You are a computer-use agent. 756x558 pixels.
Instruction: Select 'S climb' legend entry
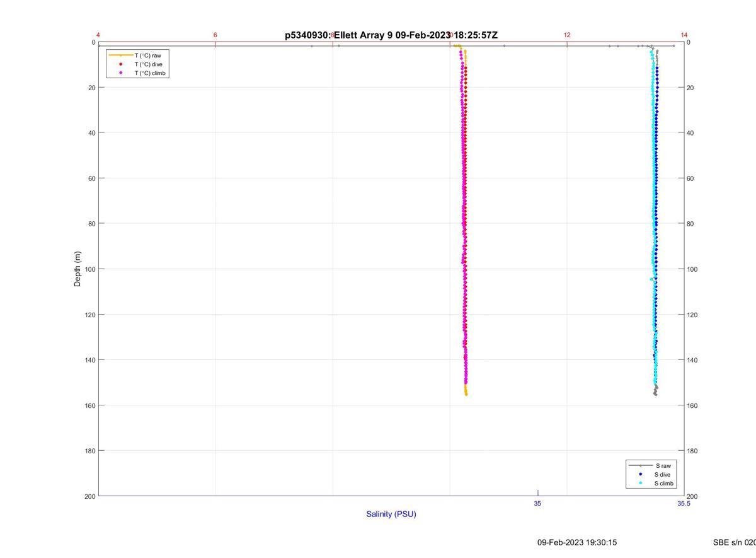coord(664,484)
